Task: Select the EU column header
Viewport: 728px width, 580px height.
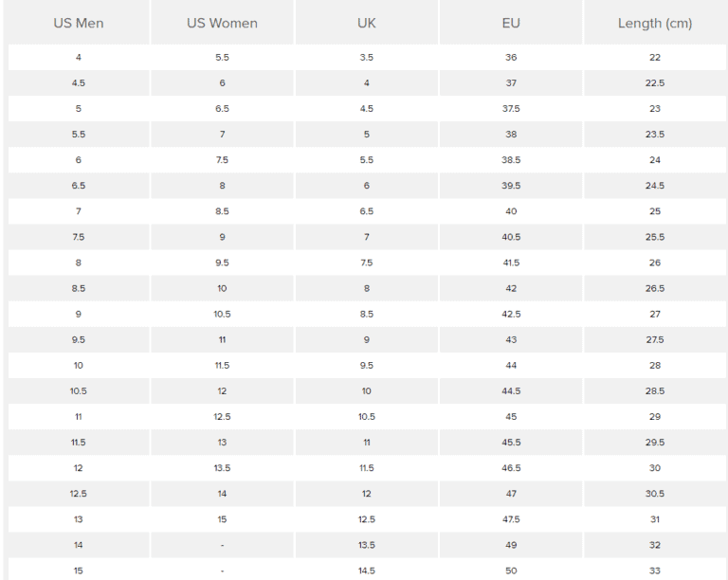Action: click(x=511, y=24)
